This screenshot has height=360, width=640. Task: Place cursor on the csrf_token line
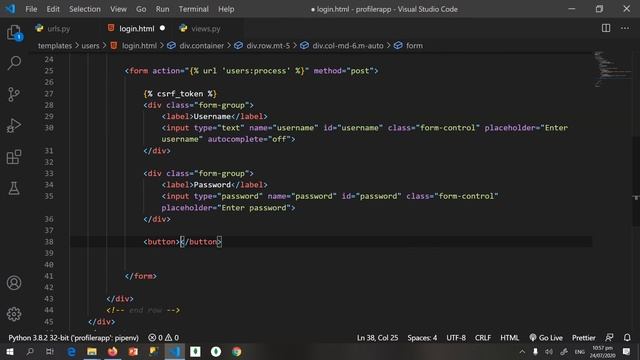[180, 93]
